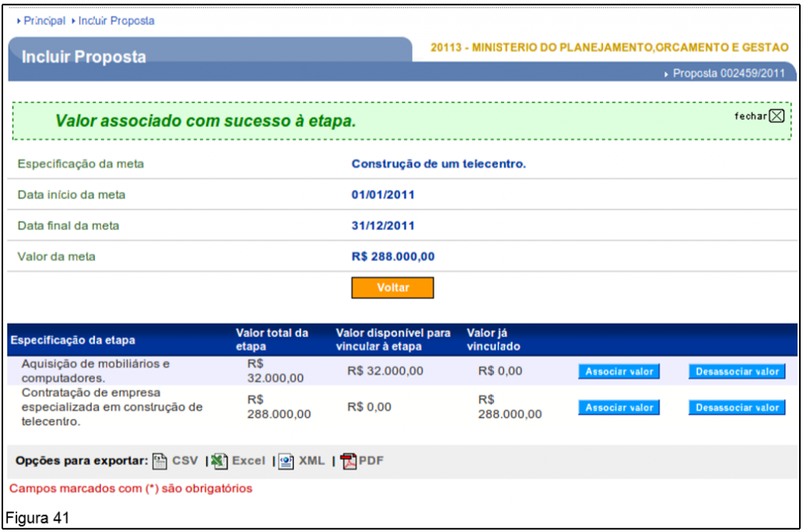The height and width of the screenshot is (532, 803).
Task: Desassociar valor for Aquisição de mobiliários row
Action: click(737, 371)
